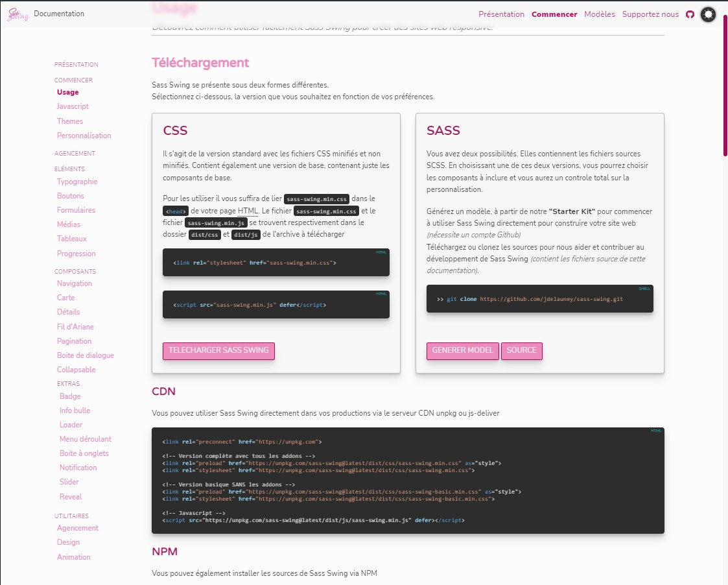Viewport: 728px width, 585px height.
Task: Go to Supportez nous page
Action: tap(650, 14)
